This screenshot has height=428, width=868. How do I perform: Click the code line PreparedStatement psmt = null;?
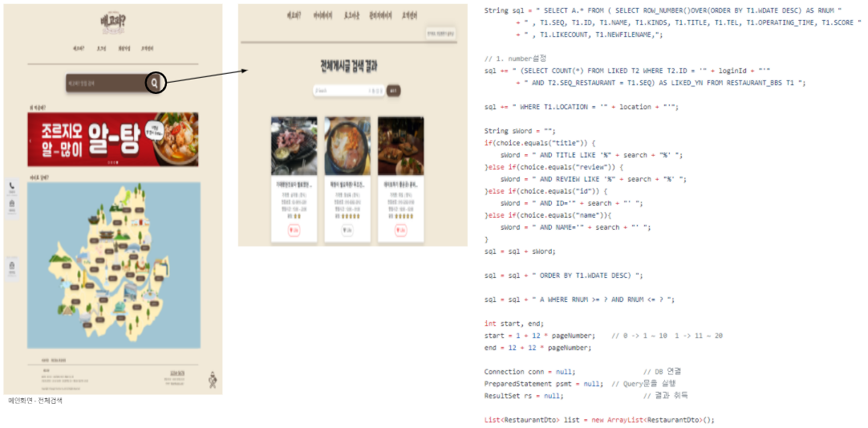tap(544, 384)
